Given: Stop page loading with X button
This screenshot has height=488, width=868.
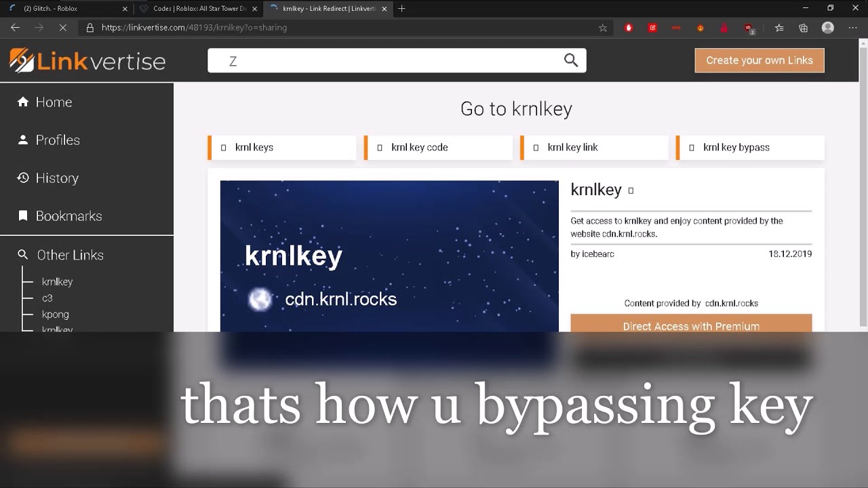Looking at the screenshot, I should coord(62,28).
